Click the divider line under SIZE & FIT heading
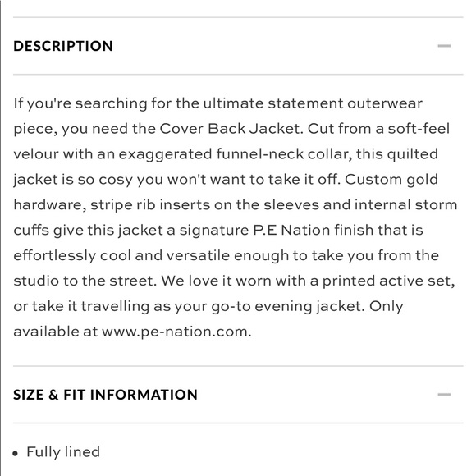 (238, 423)
